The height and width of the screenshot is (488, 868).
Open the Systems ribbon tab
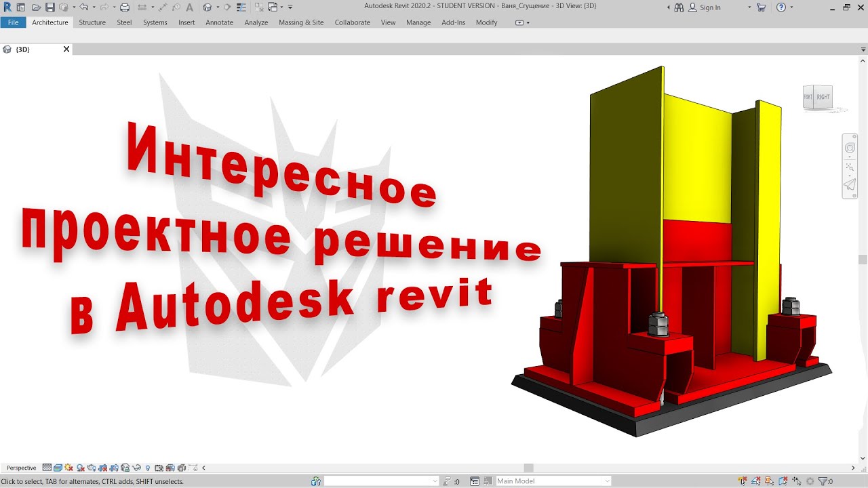(x=155, y=22)
